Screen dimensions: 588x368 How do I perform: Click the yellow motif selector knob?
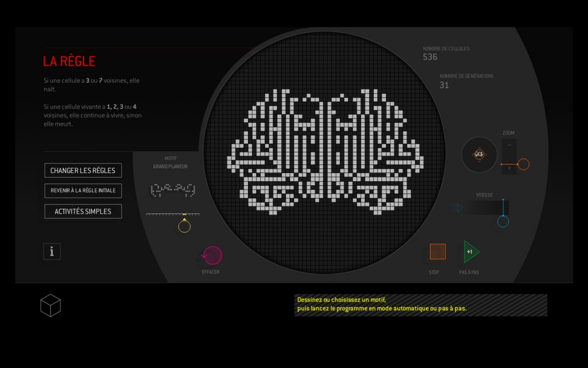click(184, 226)
